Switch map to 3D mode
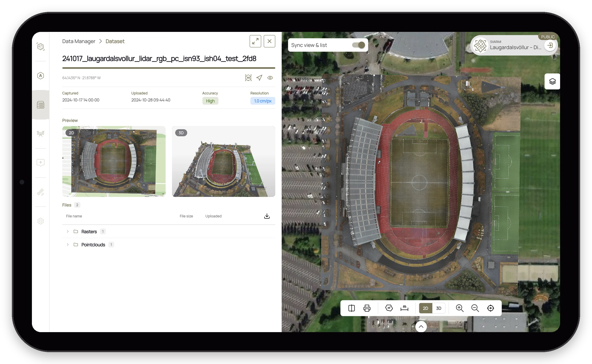Image resolution: width=592 pixels, height=364 pixels. 439,308
